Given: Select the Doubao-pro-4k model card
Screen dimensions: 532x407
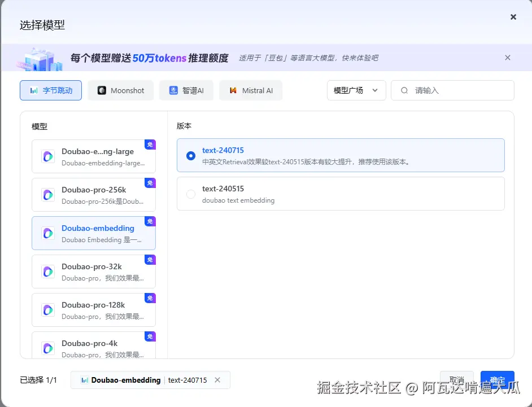Looking at the screenshot, I should click(94, 345).
